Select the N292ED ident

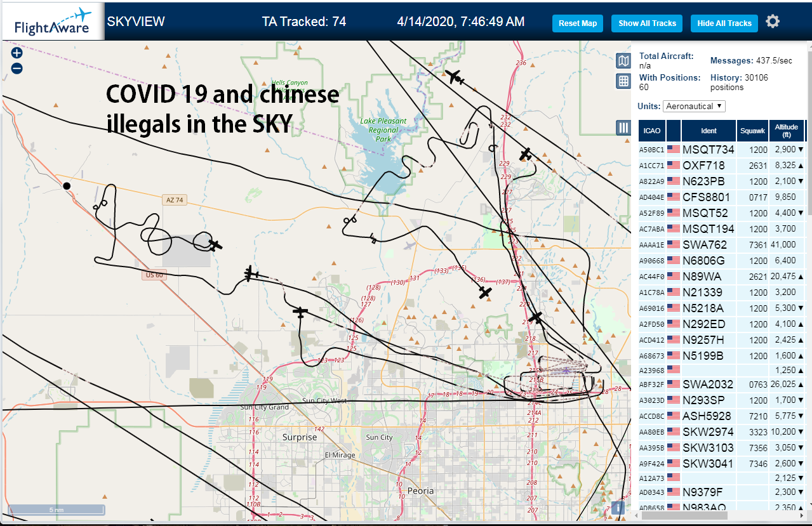click(703, 324)
